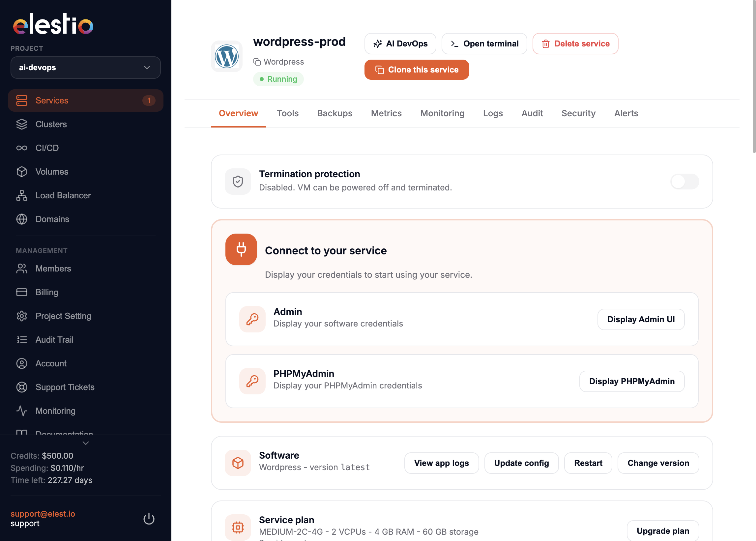Click Display Admin UI button
The width and height of the screenshot is (756, 541).
pyautogui.click(x=641, y=320)
